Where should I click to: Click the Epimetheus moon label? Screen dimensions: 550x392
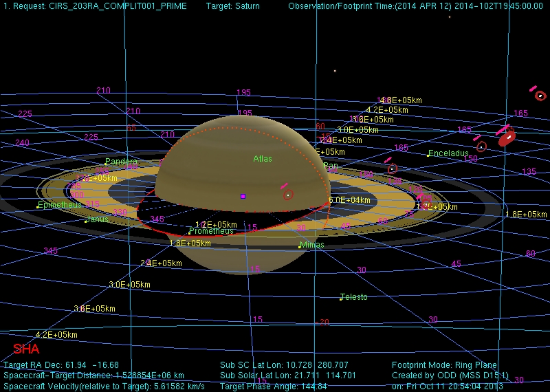[60, 205]
